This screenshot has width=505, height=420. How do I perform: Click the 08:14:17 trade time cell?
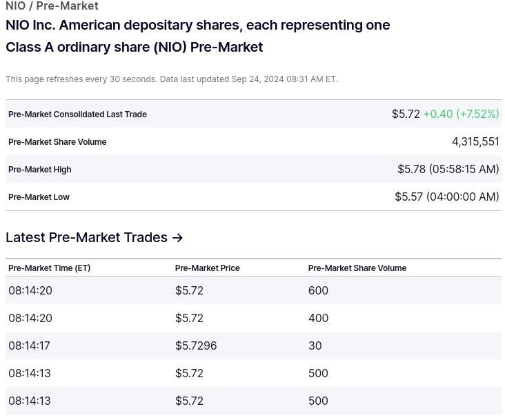click(30, 346)
